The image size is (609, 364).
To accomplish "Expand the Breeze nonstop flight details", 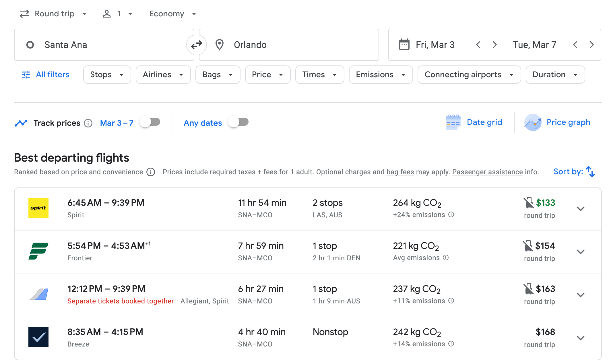I will [581, 338].
